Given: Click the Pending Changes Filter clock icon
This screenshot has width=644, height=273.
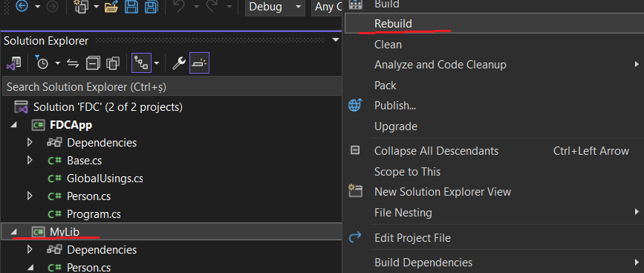Looking at the screenshot, I should click(x=42, y=63).
